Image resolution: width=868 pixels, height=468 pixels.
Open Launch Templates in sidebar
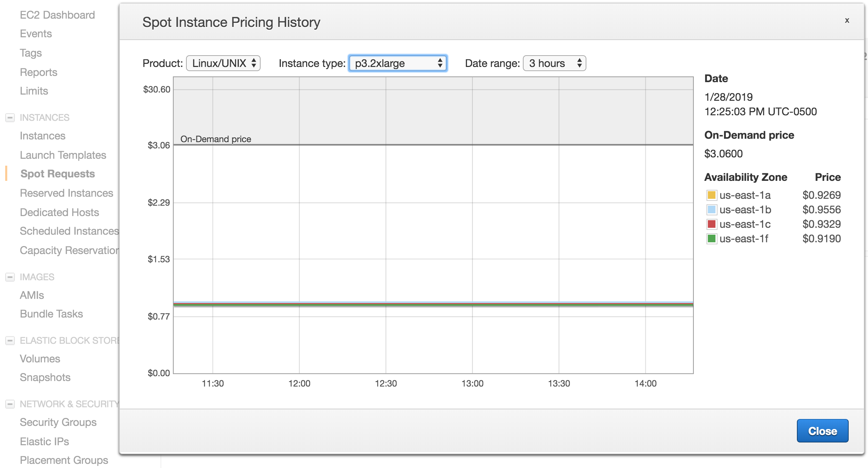pos(63,155)
